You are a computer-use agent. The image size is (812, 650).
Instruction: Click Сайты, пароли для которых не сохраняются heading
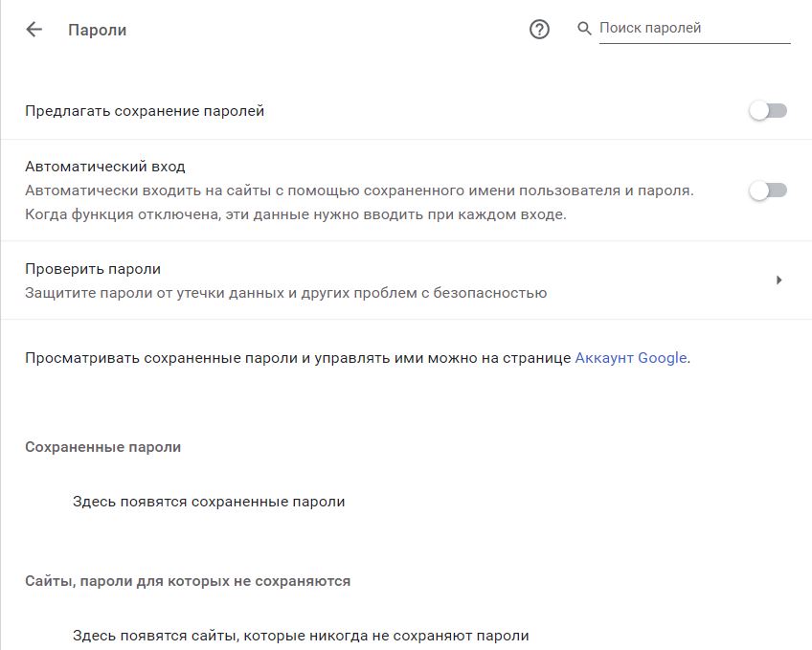[x=188, y=581]
